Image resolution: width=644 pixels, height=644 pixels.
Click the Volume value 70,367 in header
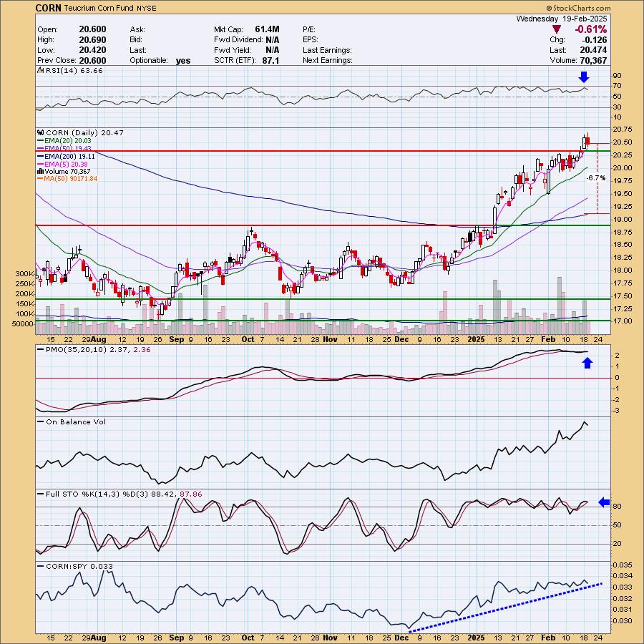(593, 60)
